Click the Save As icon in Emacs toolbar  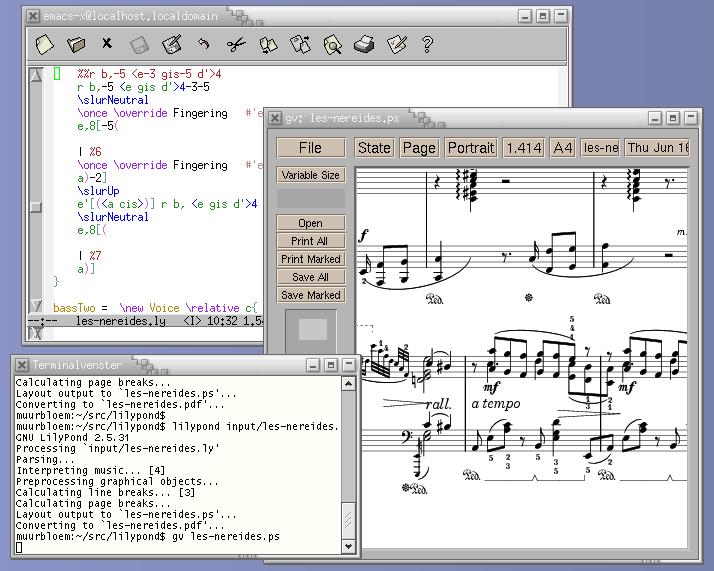tap(172, 44)
